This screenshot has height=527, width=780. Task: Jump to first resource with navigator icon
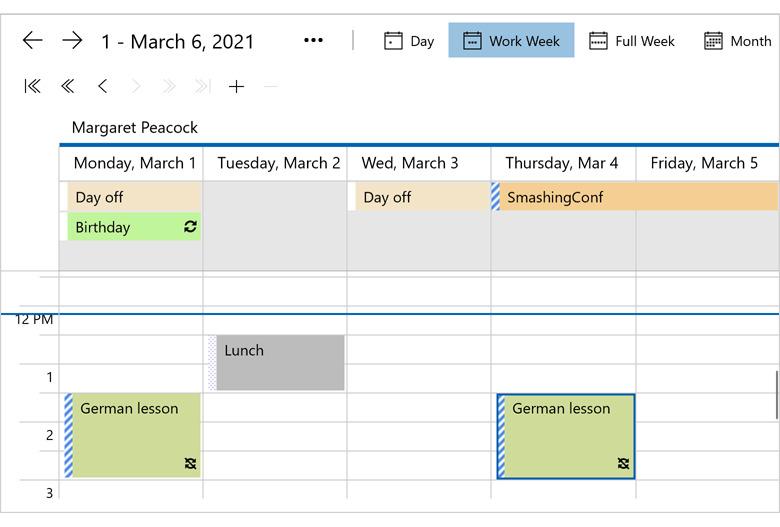[33, 87]
